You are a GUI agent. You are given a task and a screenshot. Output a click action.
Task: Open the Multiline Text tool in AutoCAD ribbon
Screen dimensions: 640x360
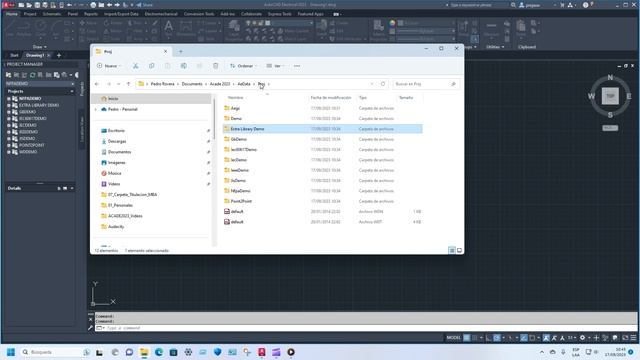click(168, 27)
